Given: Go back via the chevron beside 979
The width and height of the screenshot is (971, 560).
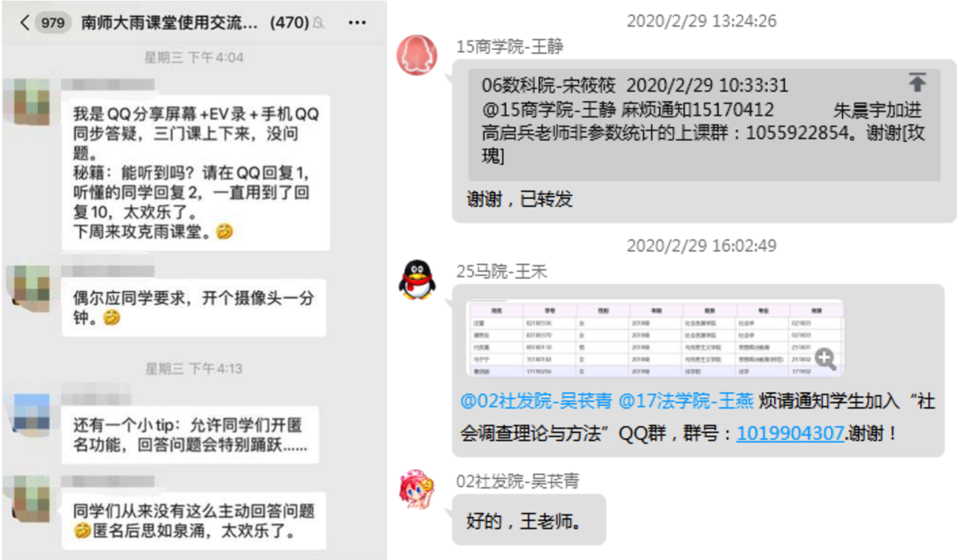Looking at the screenshot, I should click(24, 23).
